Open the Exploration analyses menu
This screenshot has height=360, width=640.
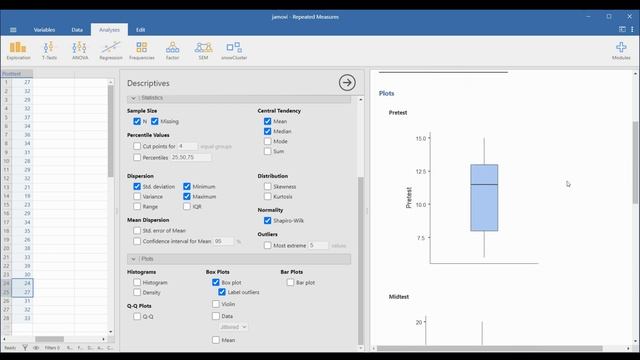click(x=18, y=51)
